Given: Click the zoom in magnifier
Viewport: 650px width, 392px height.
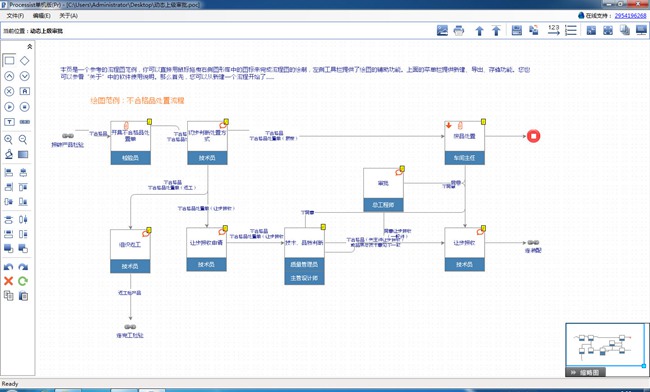Looking at the screenshot, I should pyautogui.click(x=8, y=140).
